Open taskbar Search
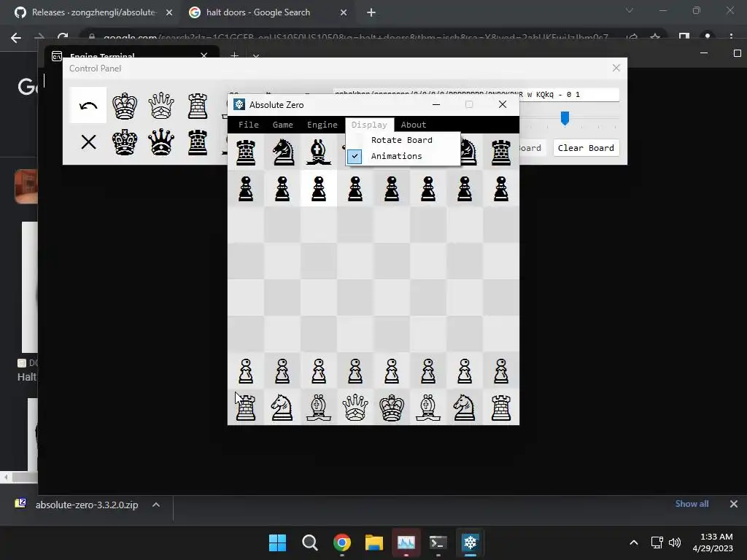This screenshot has height=560, width=747. [x=309, y=542]
